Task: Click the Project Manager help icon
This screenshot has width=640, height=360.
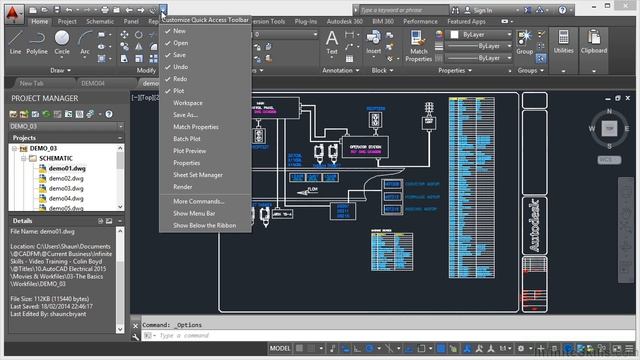Action: click(x=109, y=114)
